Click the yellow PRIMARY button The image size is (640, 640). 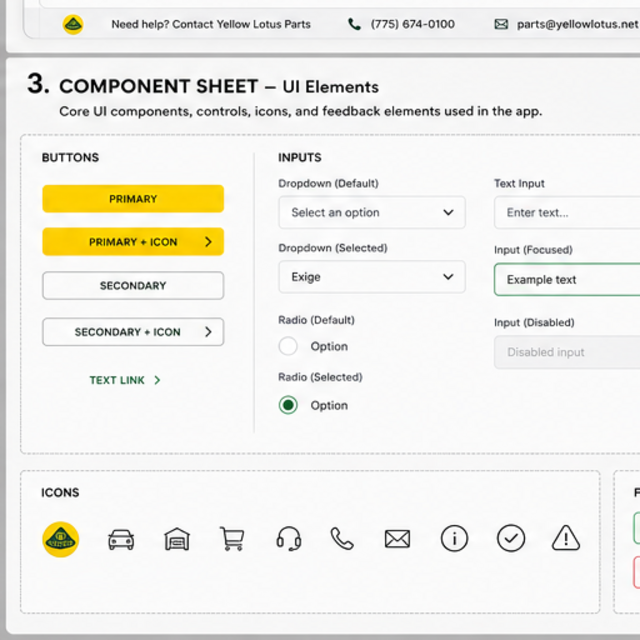coord(133,199)
